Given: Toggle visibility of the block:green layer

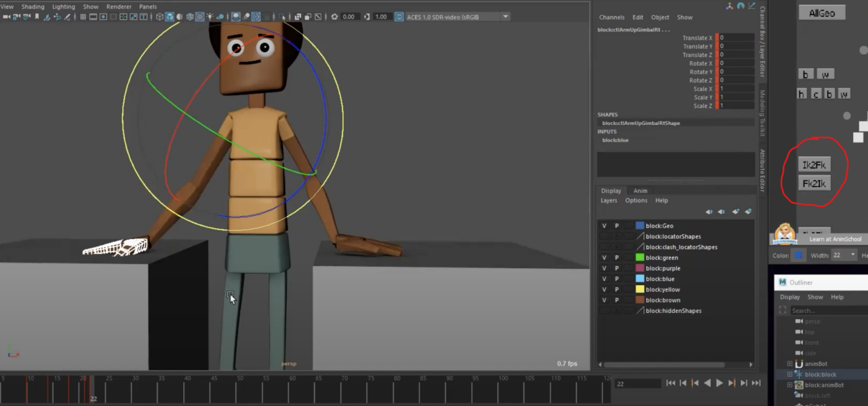Looking at the screenshot, I should [x=604, y=257].
